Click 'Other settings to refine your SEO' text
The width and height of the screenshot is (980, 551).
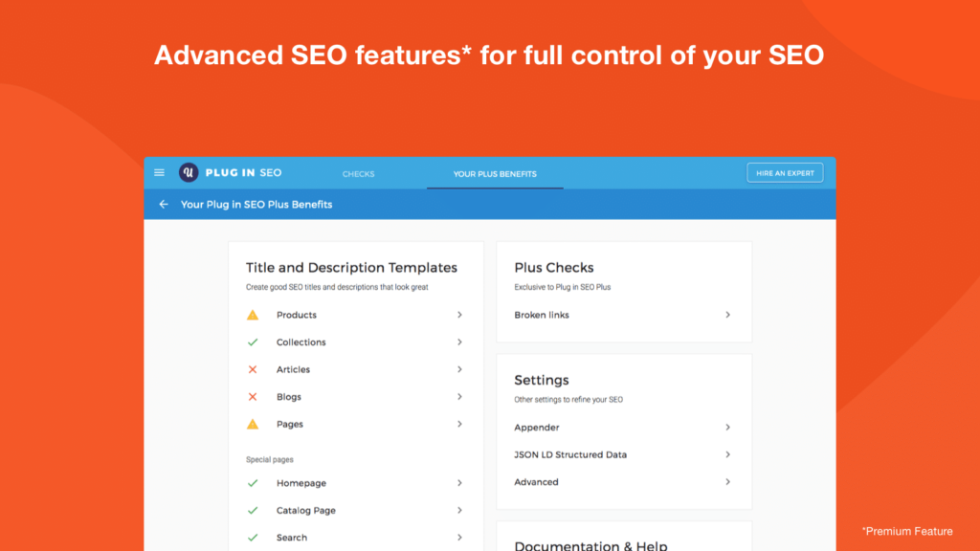(x=568, y=400)
